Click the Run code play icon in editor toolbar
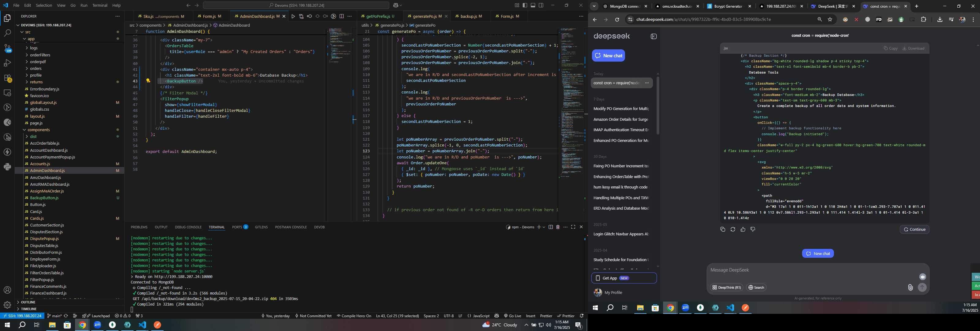980x331 pixels. [x=293, y=16]
